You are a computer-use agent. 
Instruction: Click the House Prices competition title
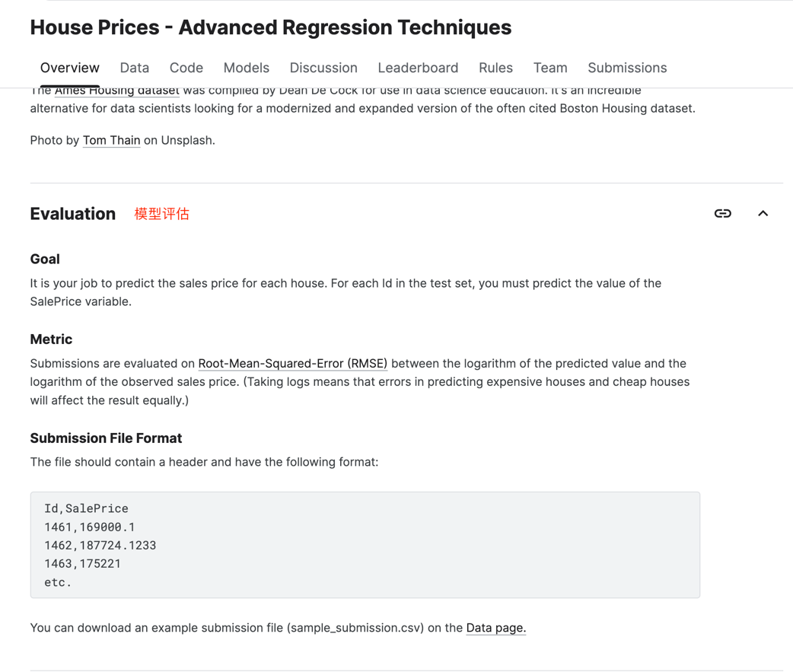[x=271, y=27]
